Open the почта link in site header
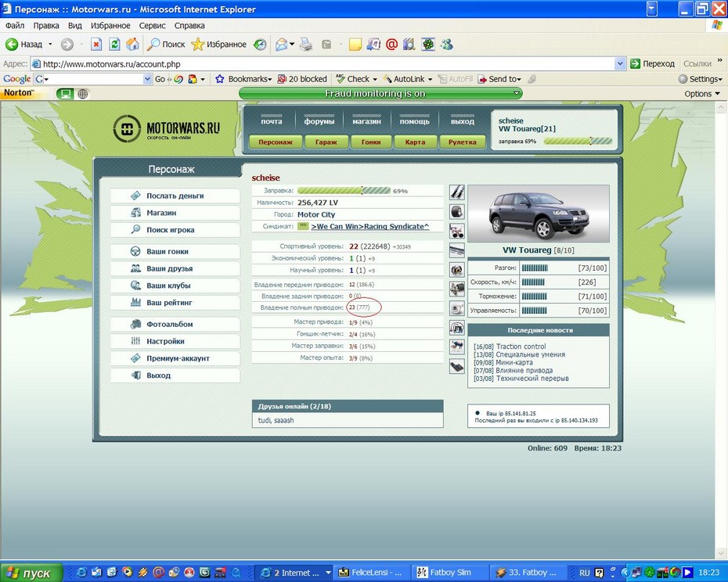This screenshot has height=582, width=728. (272, 121)
